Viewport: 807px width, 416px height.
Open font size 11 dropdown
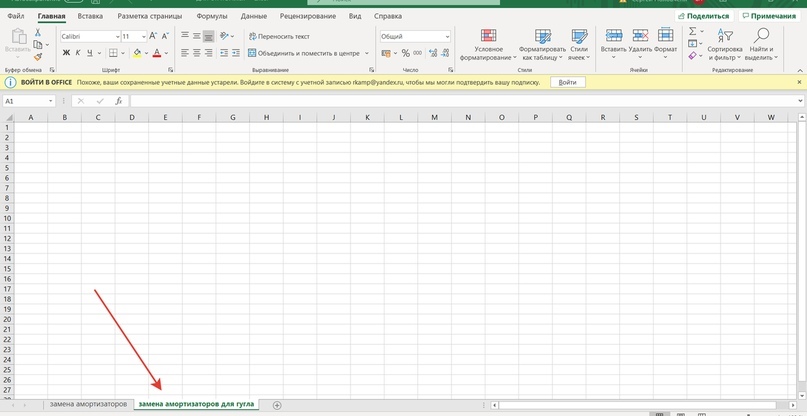tap(144, 37)
